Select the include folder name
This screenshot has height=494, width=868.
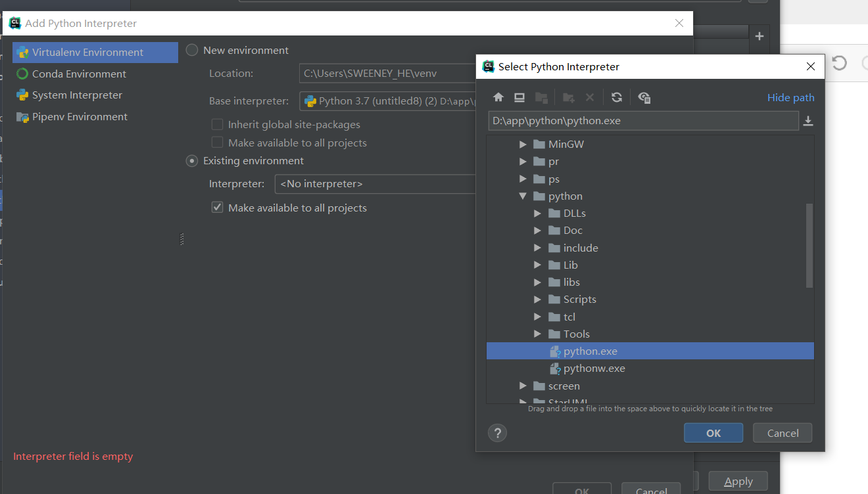pyautogui.click(x=581, y=248)
